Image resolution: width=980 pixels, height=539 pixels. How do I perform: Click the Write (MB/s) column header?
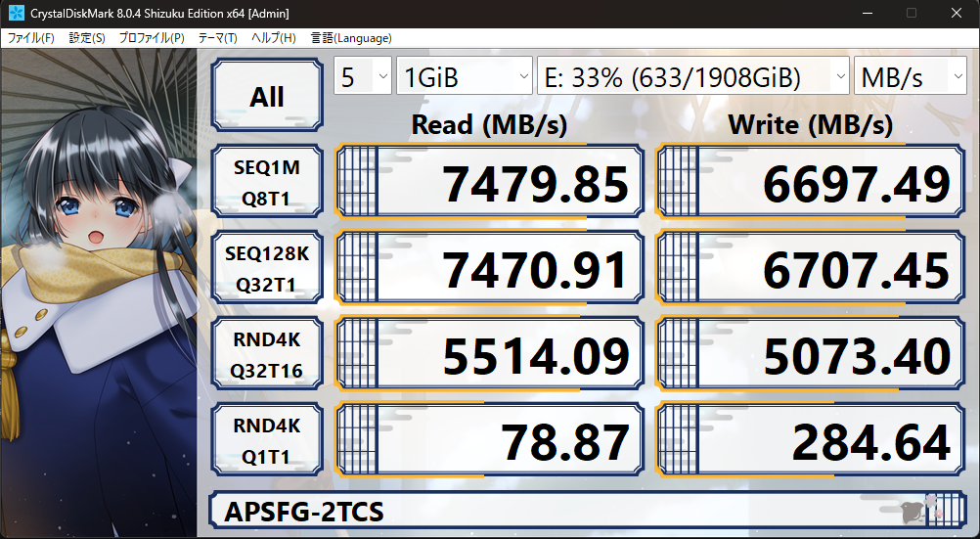click(x=810, y=124)
